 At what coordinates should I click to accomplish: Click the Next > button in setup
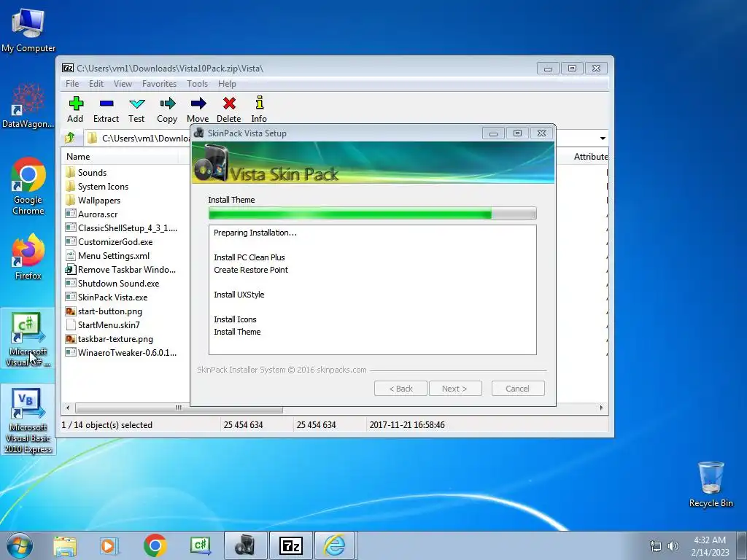455,389
